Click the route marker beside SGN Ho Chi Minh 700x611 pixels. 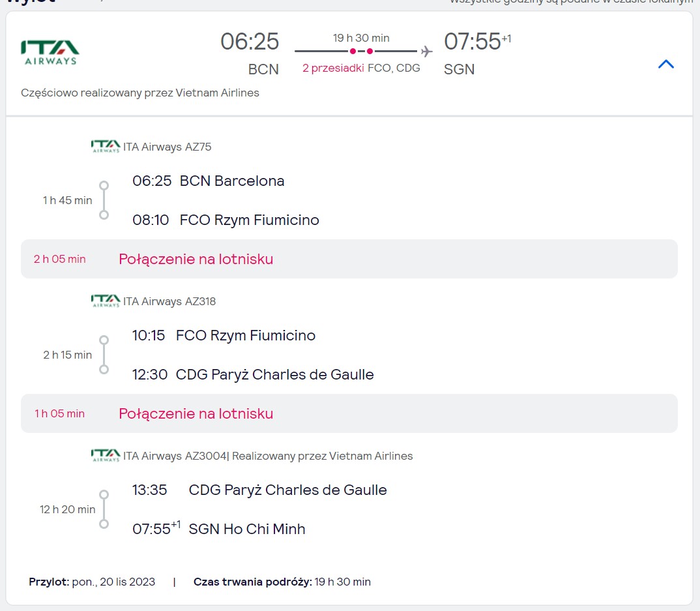[104, 524]
